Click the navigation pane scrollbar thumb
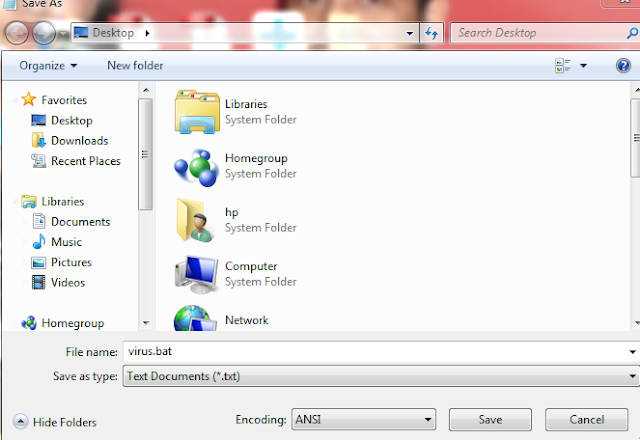This screenshot has height=440, width=640. coord(145,154)
